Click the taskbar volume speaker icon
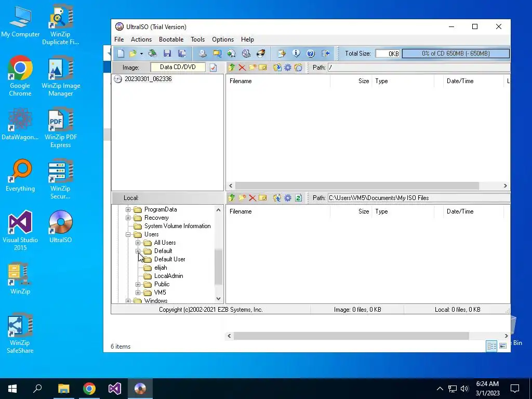Viewport: 532px width, 399px height. tap(465, 389)
